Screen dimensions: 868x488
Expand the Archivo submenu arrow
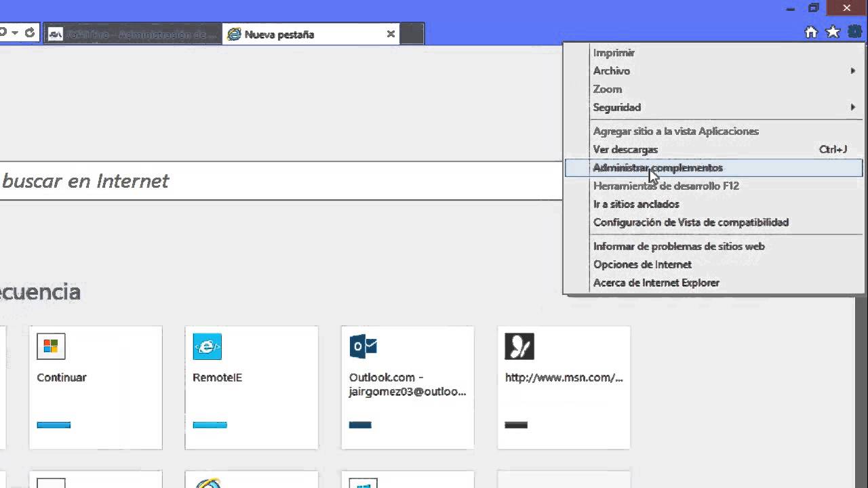coord(853,71)
